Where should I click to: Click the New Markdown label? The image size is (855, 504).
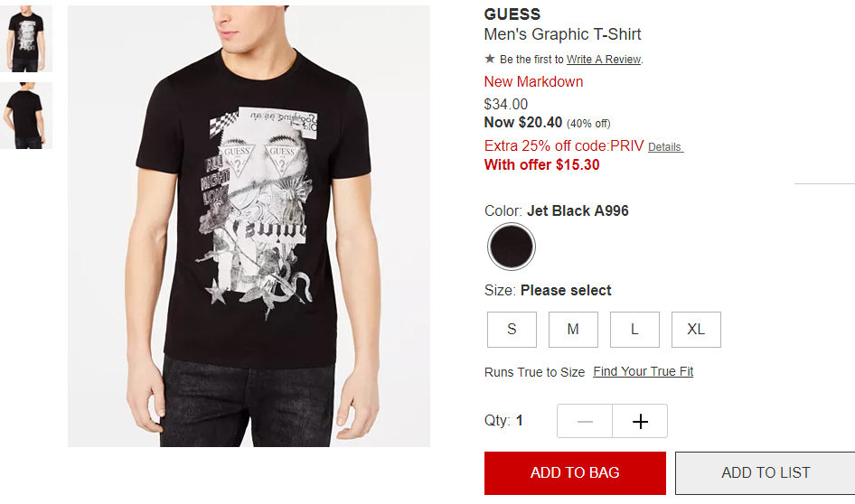533,81
